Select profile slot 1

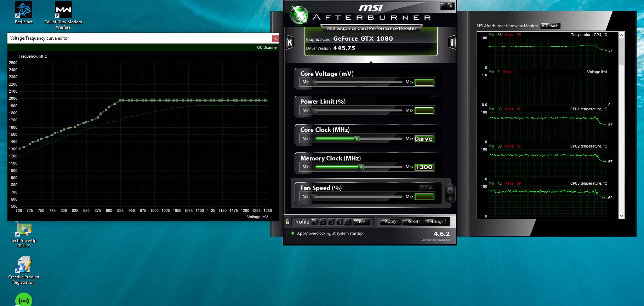[x=314, y=222]
